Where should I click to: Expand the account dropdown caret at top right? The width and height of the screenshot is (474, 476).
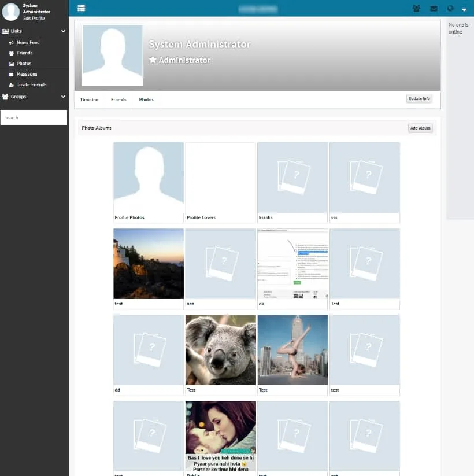point(465,9)
